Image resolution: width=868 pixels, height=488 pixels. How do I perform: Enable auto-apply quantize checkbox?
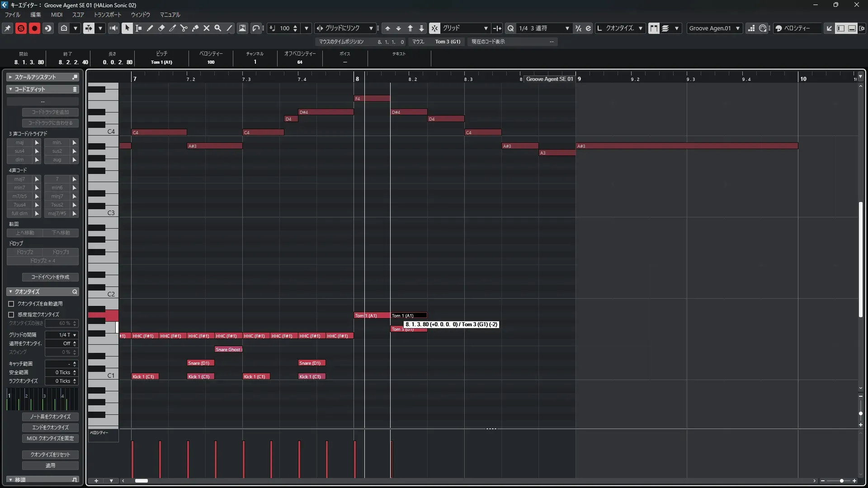pyautogui.click(x=11, y=304)
